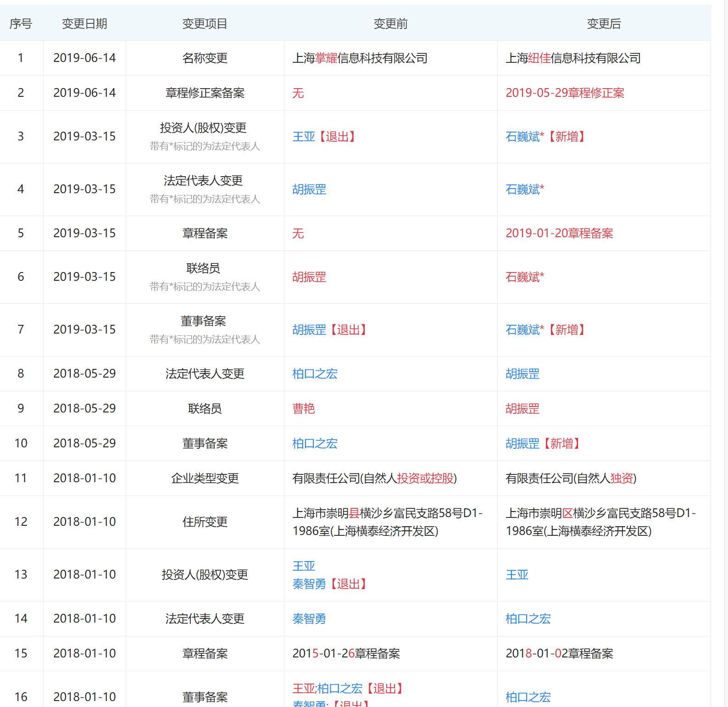Click 2018-01-02章程备案 cell
Screen dimensions: 728x707
[x=560, y=654]
